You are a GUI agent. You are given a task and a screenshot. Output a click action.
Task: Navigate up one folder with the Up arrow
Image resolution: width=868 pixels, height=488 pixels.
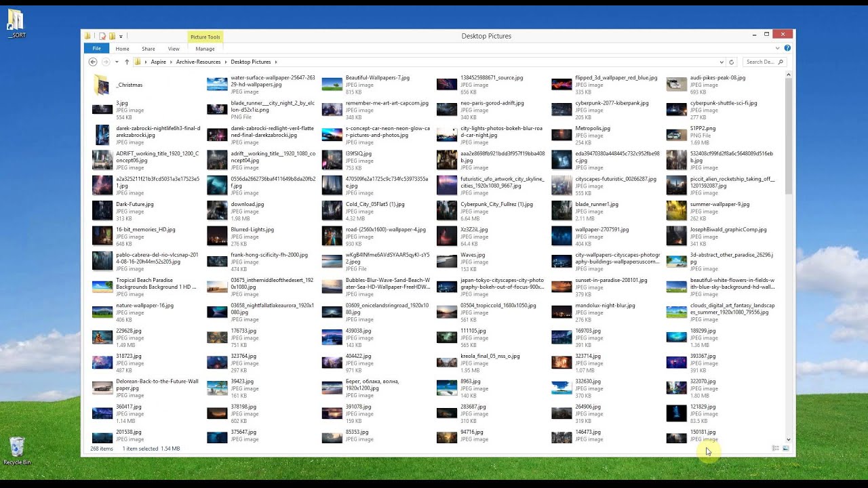127,62
